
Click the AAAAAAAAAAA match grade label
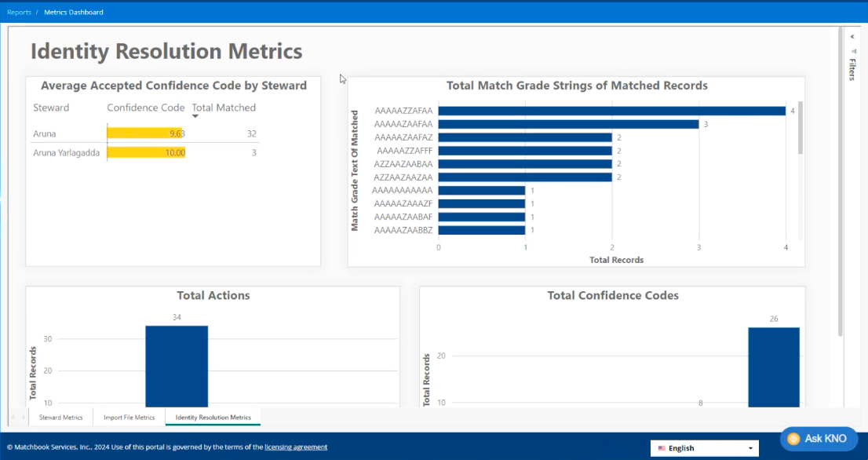click(403, 191)
